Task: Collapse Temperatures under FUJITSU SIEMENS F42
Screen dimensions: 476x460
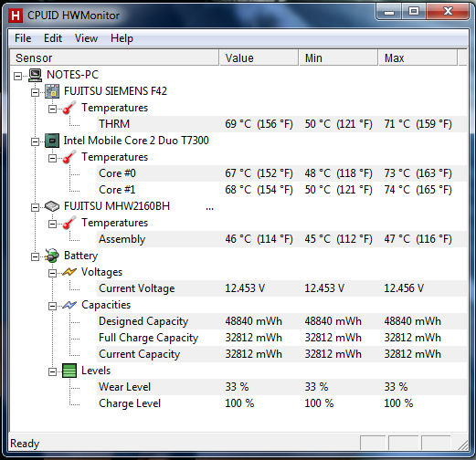Action: coord(52,109)
